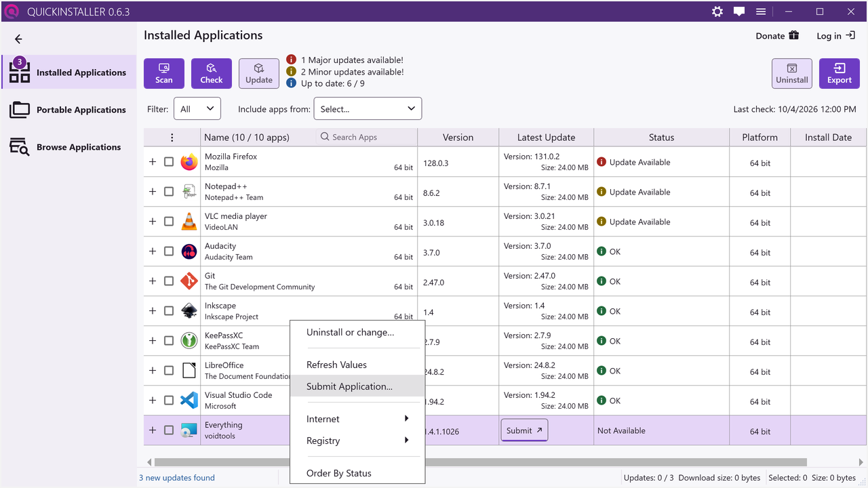The width and height of the screenshot is (868, 488).
Task: Click the Check button
Action: (x=212, y=73)
